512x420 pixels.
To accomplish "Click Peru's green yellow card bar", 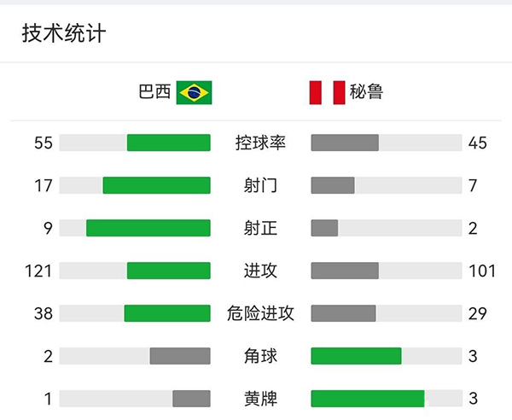I will click(368, 399).
